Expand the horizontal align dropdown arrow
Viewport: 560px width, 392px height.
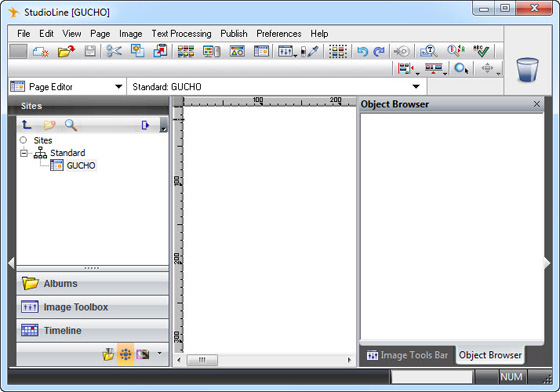click(x=417, y=74)
